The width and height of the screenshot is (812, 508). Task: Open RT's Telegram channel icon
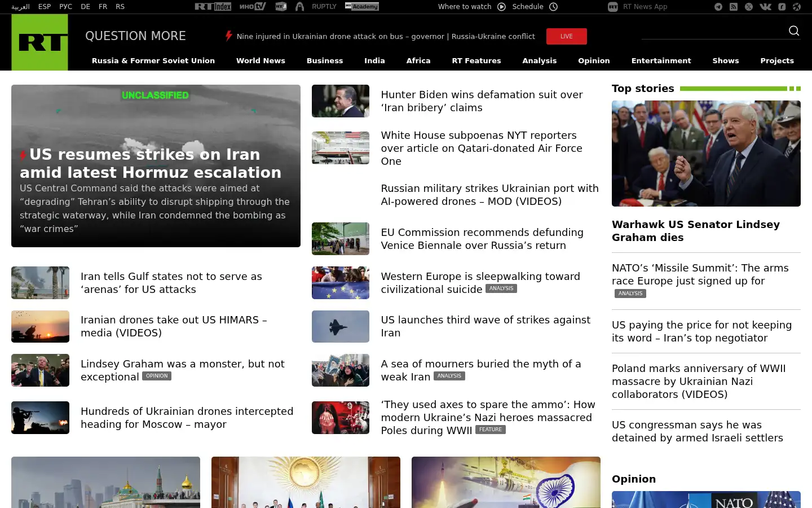tap(718, 7)
